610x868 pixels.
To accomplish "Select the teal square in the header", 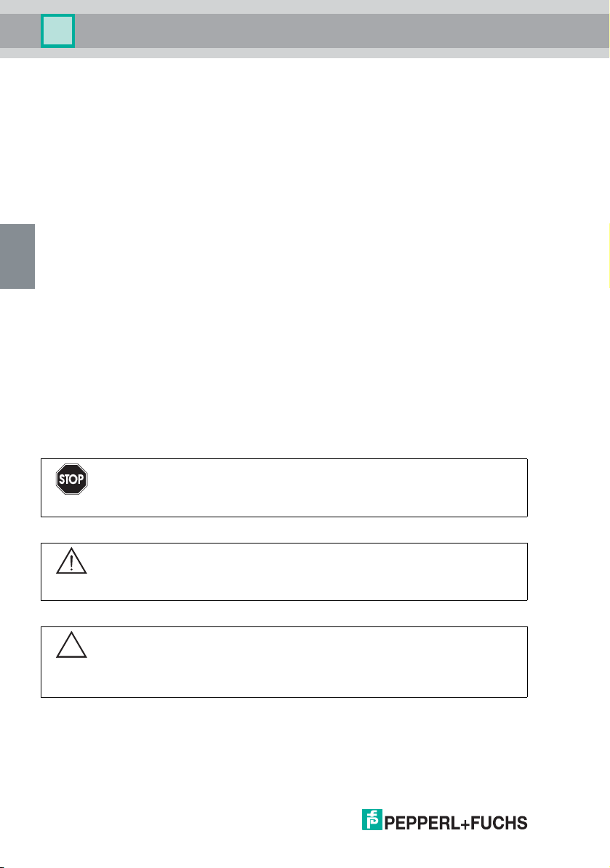I will point(57,31).
